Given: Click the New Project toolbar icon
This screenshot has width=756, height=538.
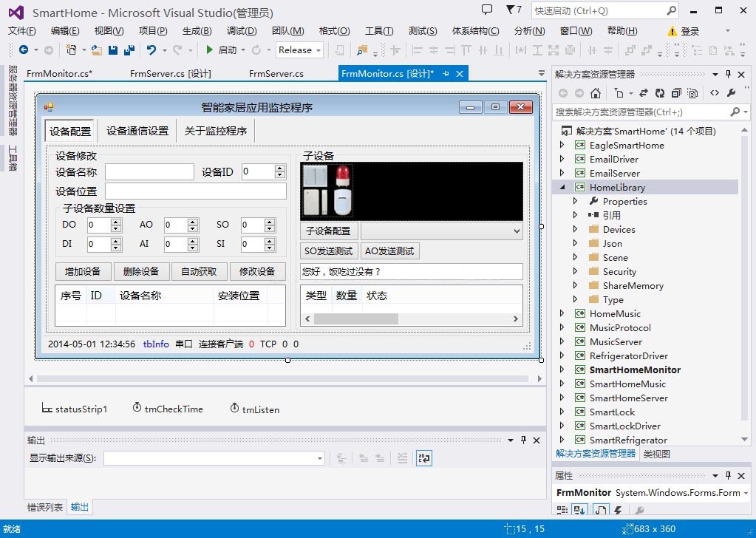Looking at the screenshot, I should coord(72,50).
